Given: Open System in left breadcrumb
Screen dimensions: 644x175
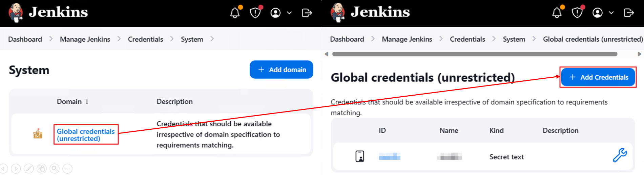Looking at the screenshot, I should pos(192,39).
